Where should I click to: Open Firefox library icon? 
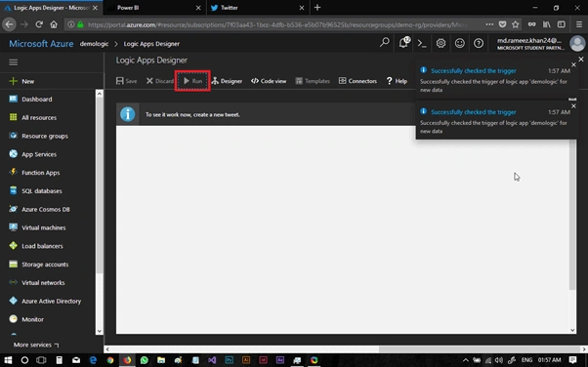click(x=547, y=24)
